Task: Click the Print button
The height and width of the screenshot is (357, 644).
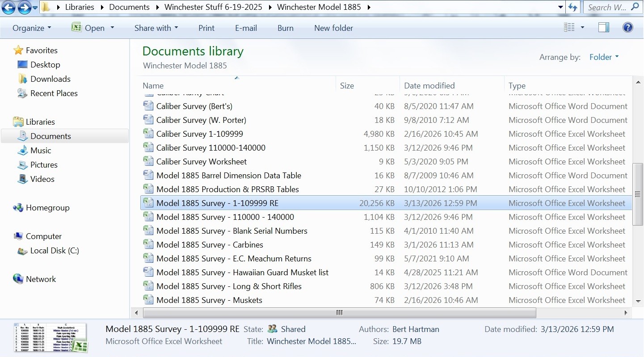Action: 206,28
